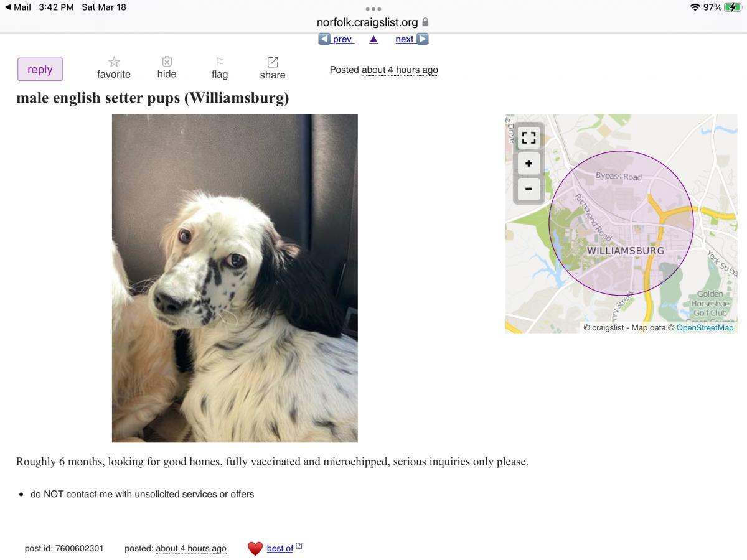Zoom in on the Williamsburg map
Viewport: 747px width, 560px height.
coord(529,164)
